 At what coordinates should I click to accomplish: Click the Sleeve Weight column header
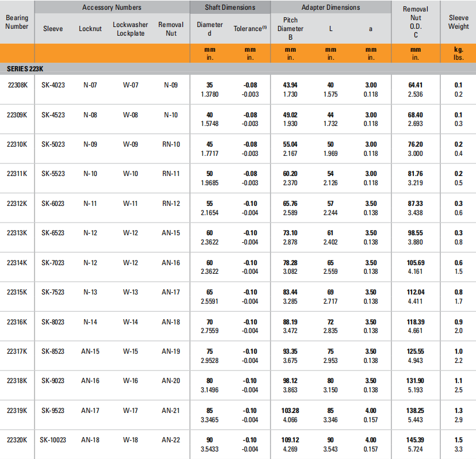click(x=458, y=22)
